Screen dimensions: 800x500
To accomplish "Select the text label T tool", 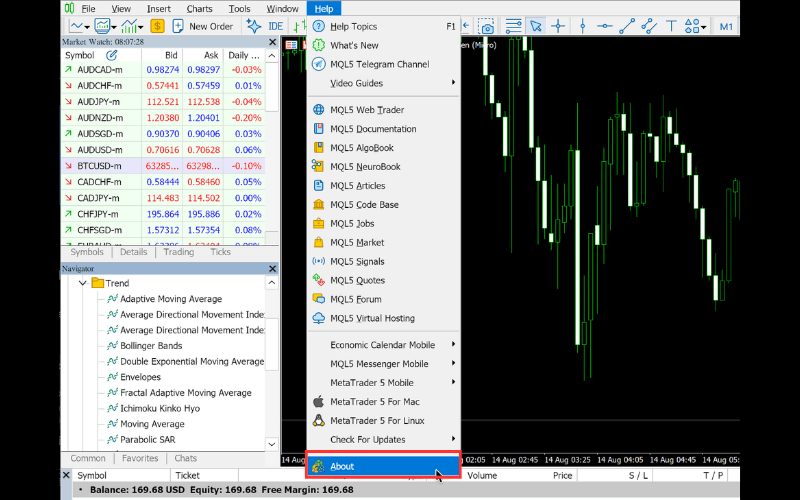I will point(671,26).
